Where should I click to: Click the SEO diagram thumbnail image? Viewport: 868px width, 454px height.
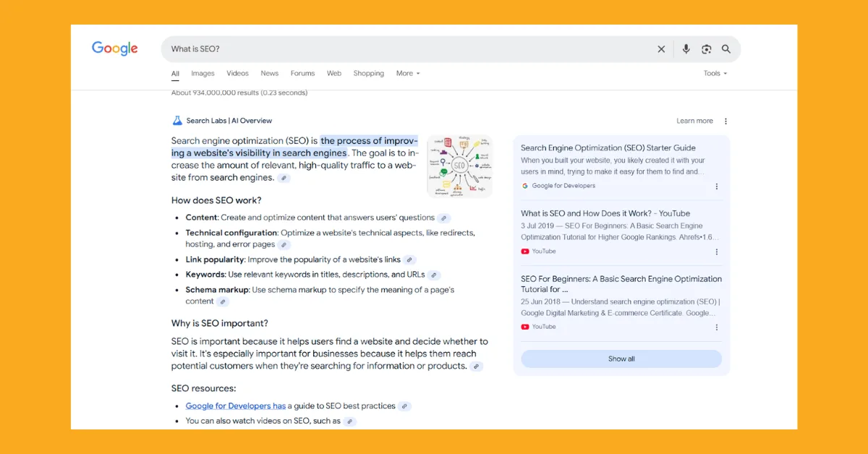(x=459, y=166)
